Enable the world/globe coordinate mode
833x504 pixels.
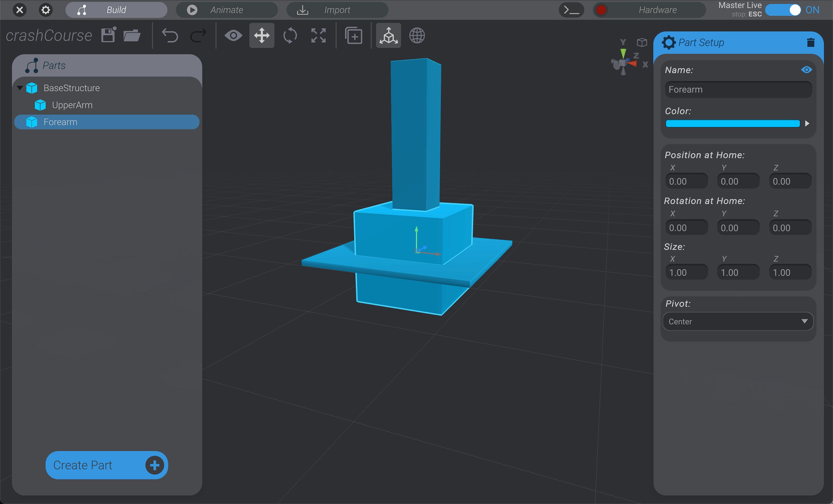(x=416, y=35)
